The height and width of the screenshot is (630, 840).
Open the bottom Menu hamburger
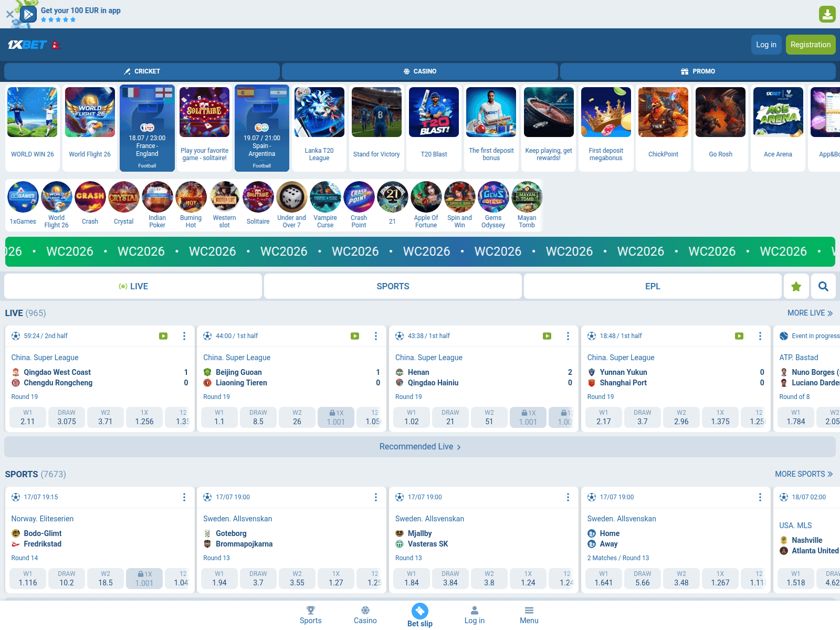(x=529, y=615)
